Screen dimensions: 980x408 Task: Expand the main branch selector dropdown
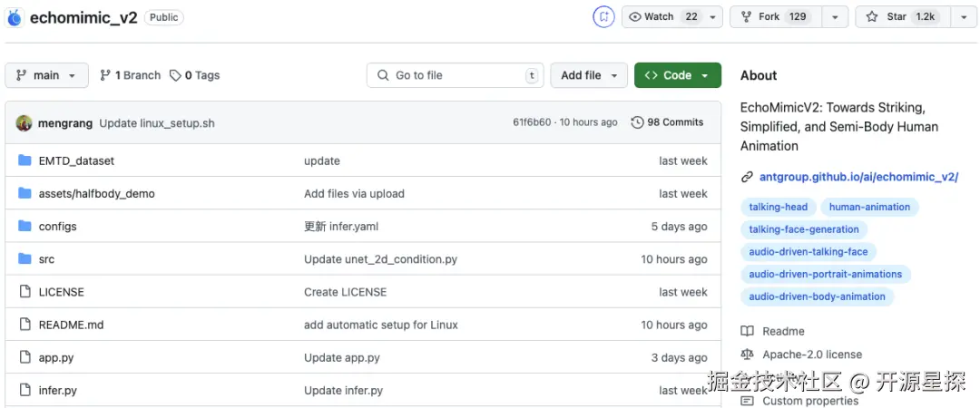[46, 75]
